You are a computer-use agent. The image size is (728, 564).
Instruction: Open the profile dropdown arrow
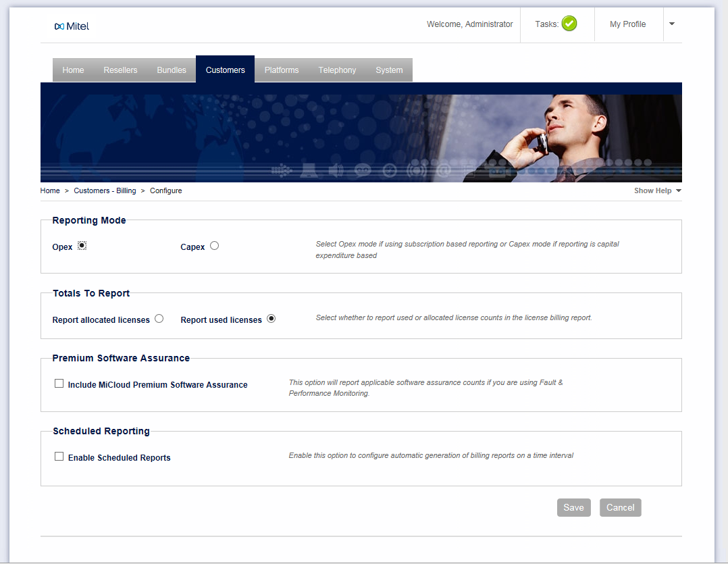point(672,24)
